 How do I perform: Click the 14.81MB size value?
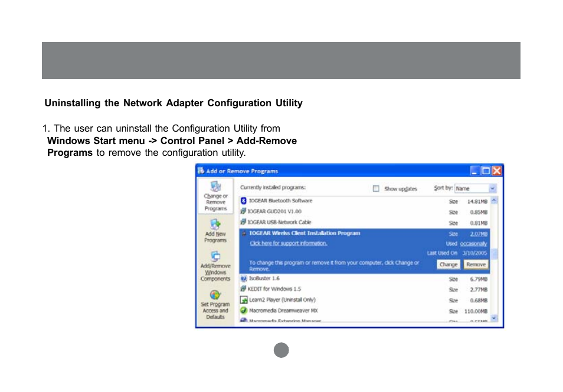[477, 201]
